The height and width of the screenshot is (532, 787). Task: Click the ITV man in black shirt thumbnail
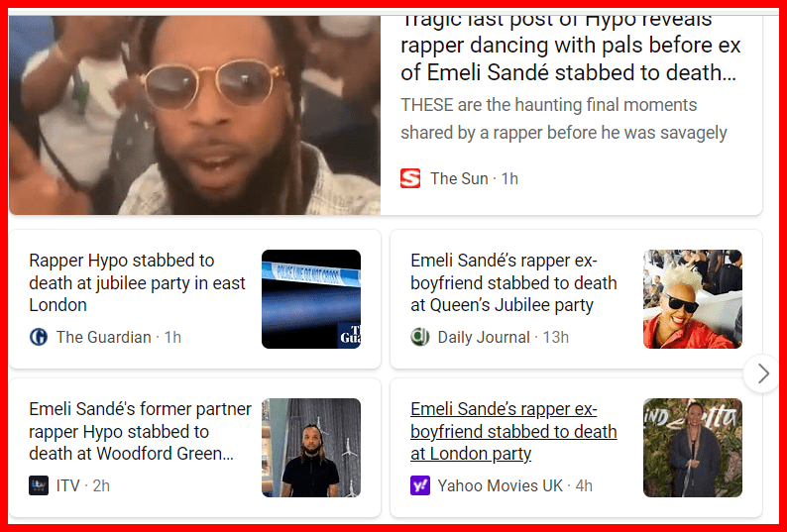click(311, 448)
